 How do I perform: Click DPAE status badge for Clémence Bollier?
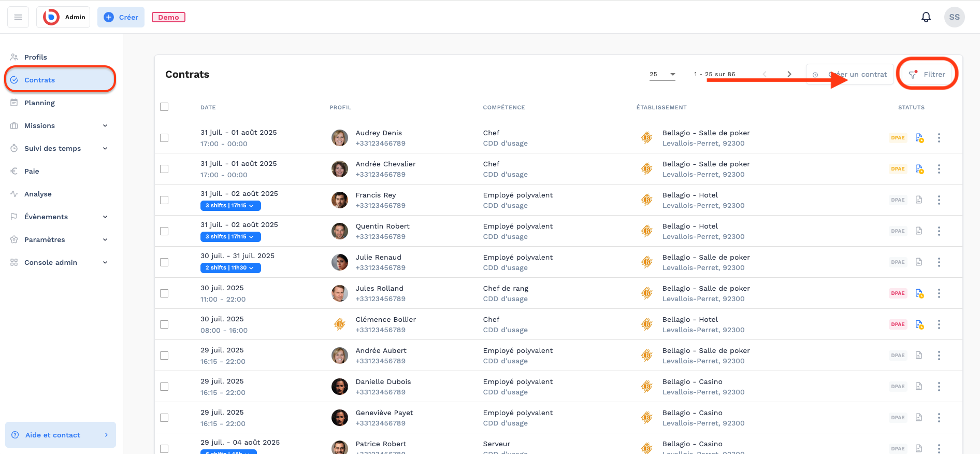point(898,324)
